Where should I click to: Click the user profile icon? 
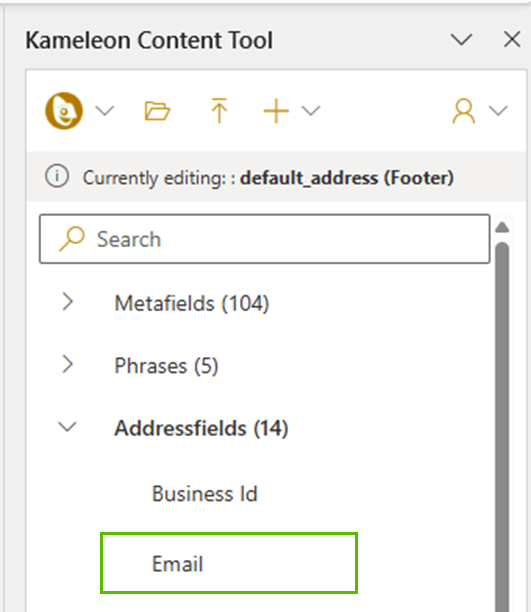463,111
